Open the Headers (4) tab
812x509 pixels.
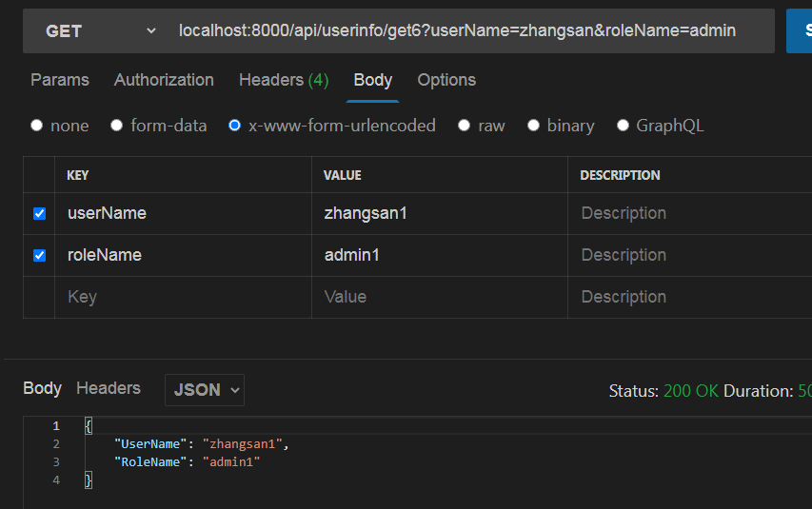click(x=284, y=80)
